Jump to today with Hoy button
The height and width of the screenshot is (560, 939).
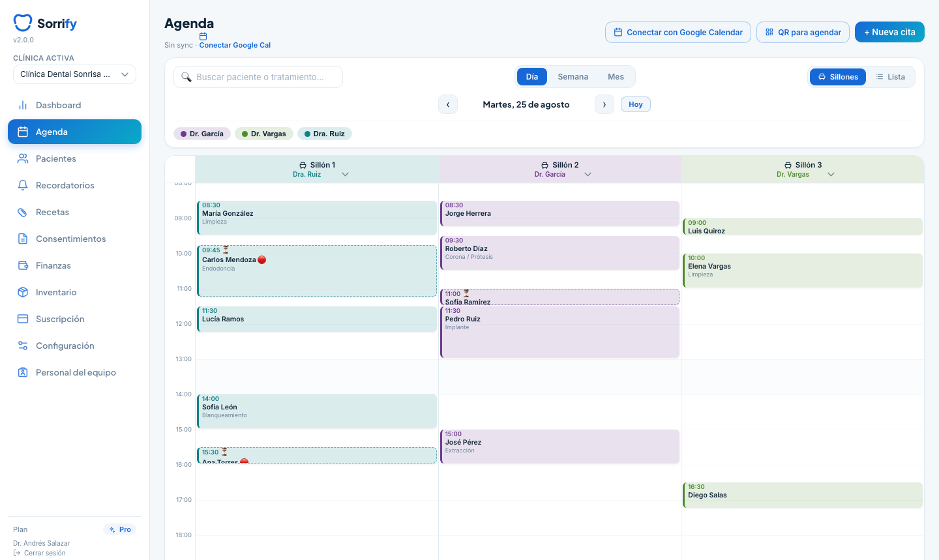click(x=636, y=104)
